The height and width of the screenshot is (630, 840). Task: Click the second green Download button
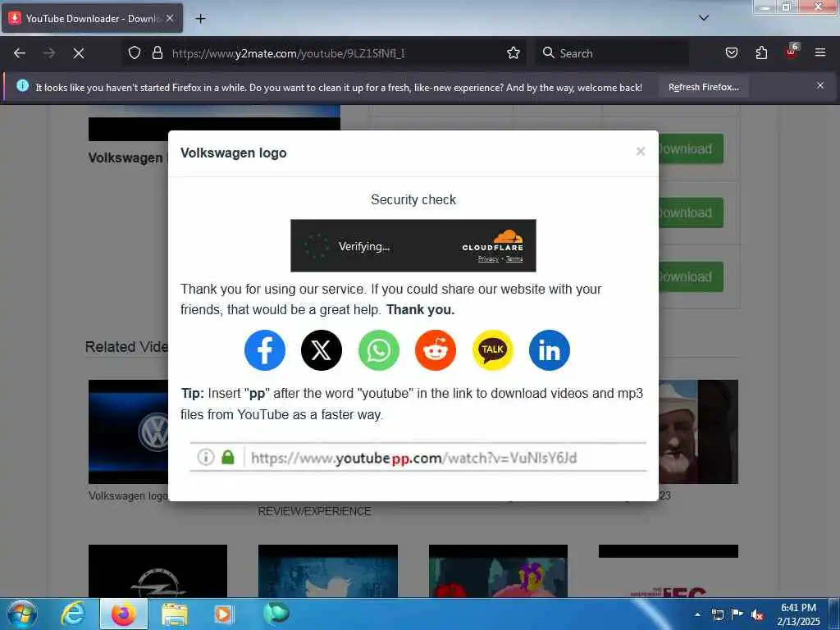[x=691, y=212]
